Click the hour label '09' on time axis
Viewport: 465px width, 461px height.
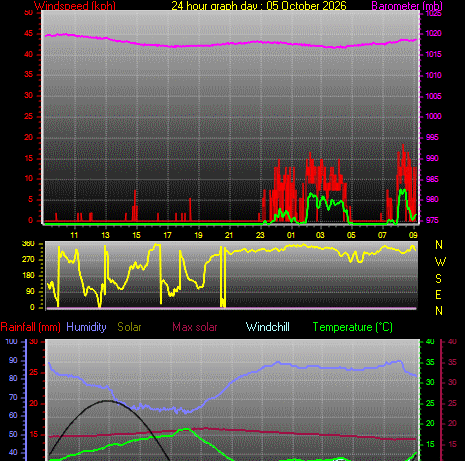tap(413, 235)
